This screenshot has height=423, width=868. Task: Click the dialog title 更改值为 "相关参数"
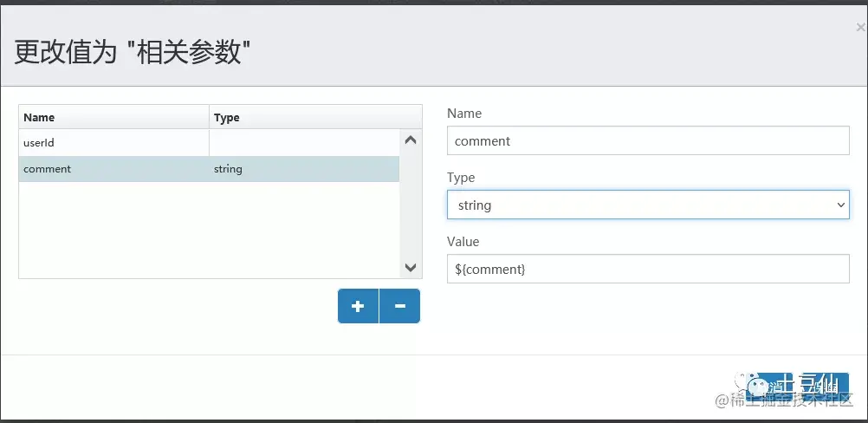133,53
